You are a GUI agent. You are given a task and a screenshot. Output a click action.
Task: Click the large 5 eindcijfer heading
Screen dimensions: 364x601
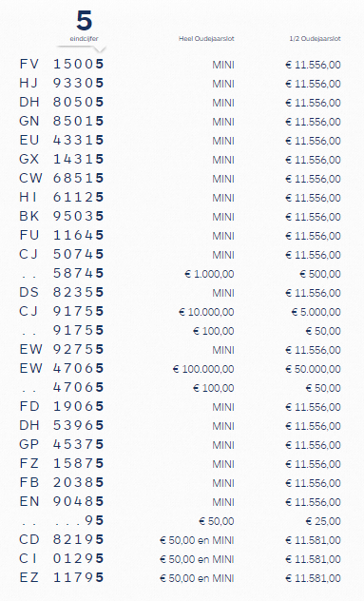click(x=84, y=21)
